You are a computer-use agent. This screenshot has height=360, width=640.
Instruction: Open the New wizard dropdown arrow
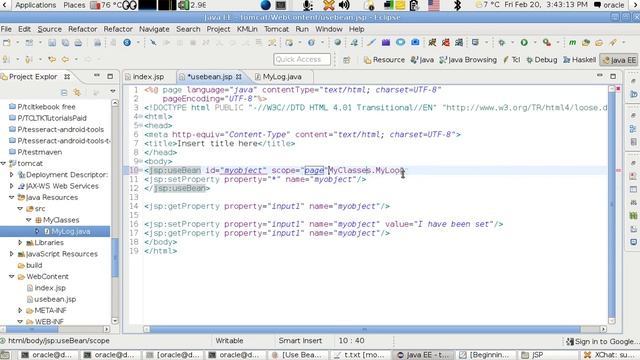point(17,42)
